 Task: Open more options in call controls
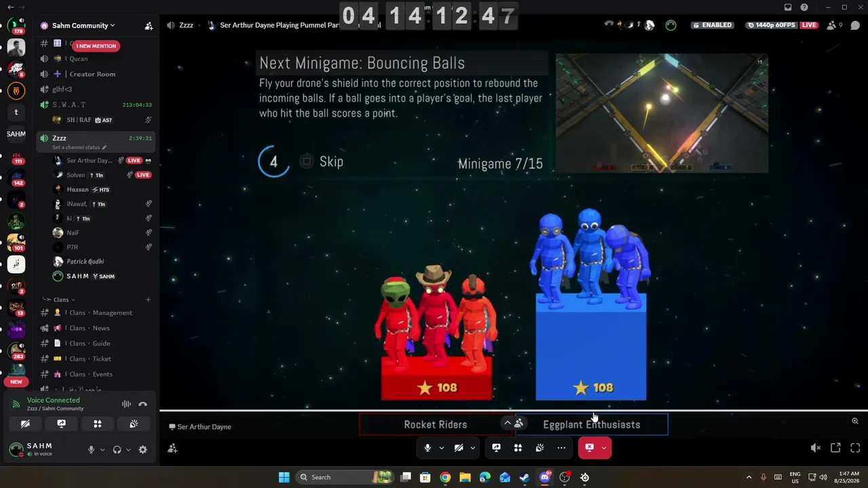[x=561, y=447]
